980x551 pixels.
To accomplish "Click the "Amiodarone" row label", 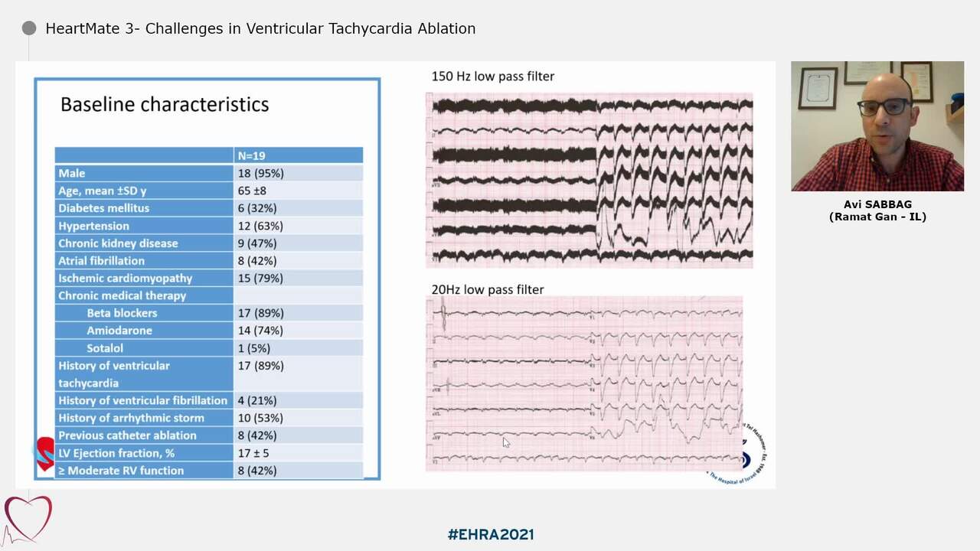I will (x=119, y=331).
